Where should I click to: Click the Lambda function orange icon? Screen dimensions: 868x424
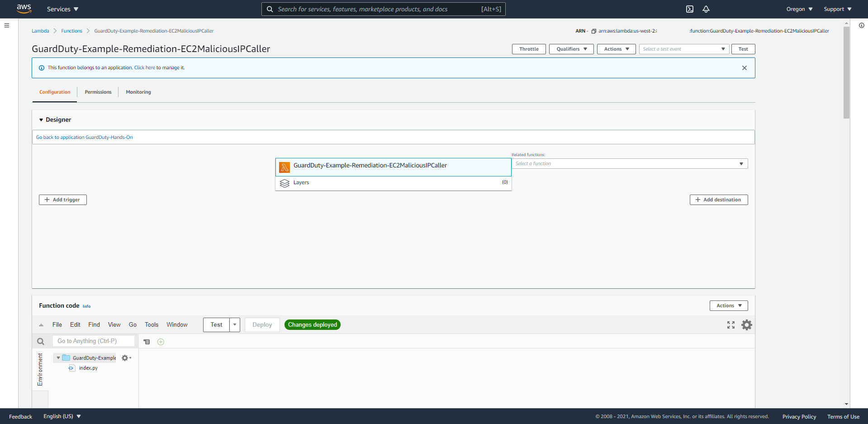tap(285, 167)
